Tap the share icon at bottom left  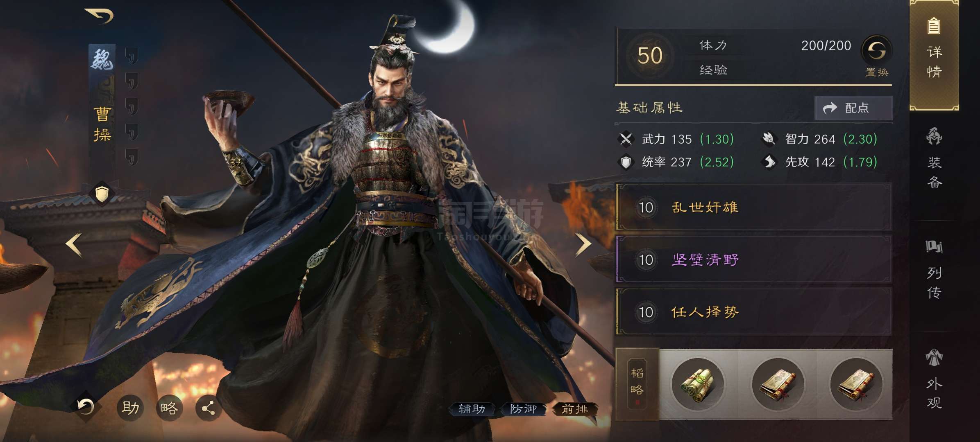(x=209, y=408)
